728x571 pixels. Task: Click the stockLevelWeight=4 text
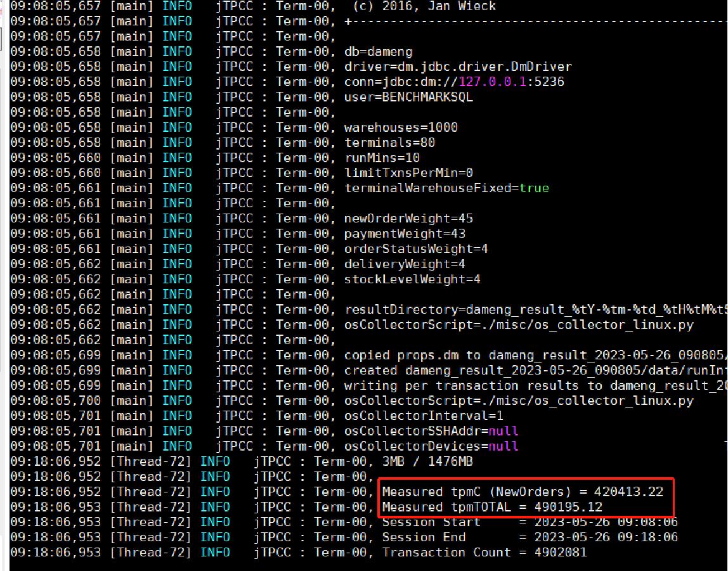412,279
